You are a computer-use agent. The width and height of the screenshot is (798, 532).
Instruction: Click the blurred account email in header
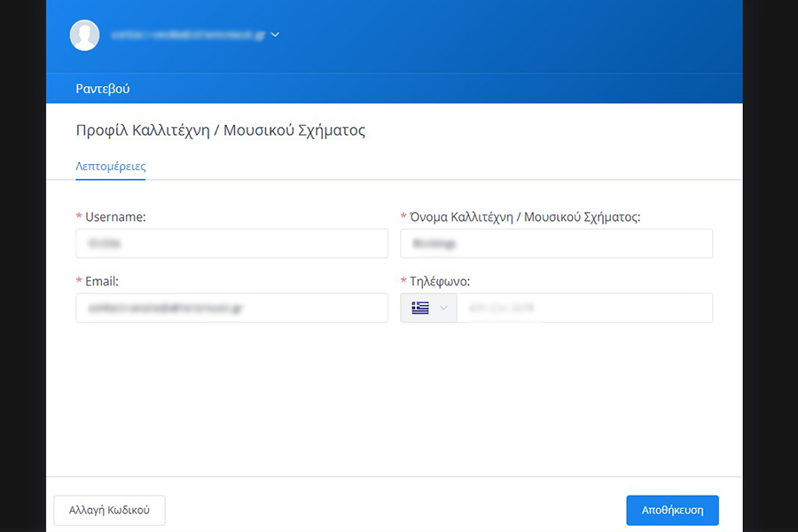tap(188, 35)
